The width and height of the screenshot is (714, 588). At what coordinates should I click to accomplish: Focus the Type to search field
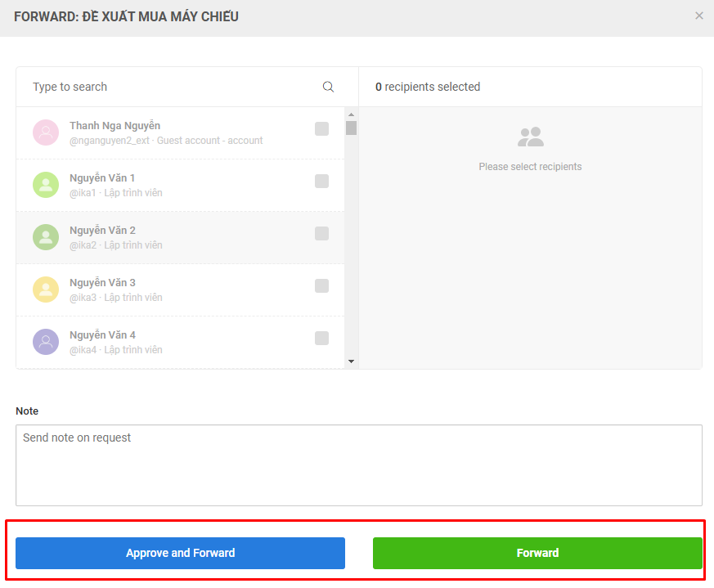tap(172, 87)
